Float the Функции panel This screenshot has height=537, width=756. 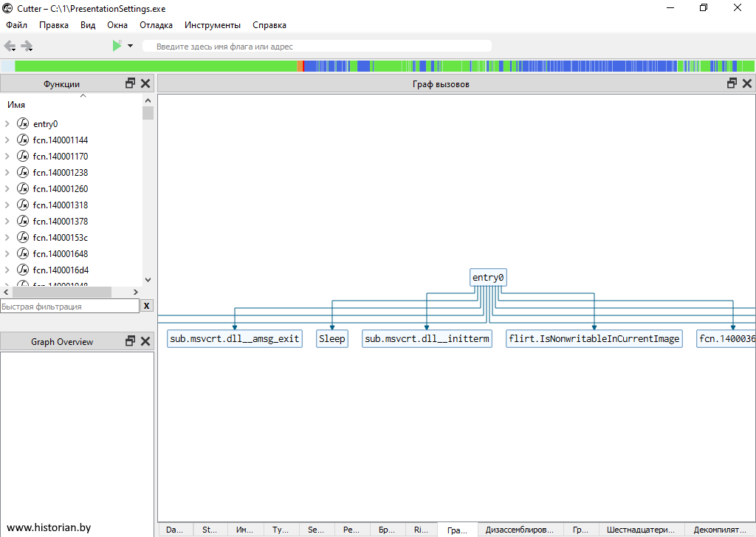(x=131, y=83)
